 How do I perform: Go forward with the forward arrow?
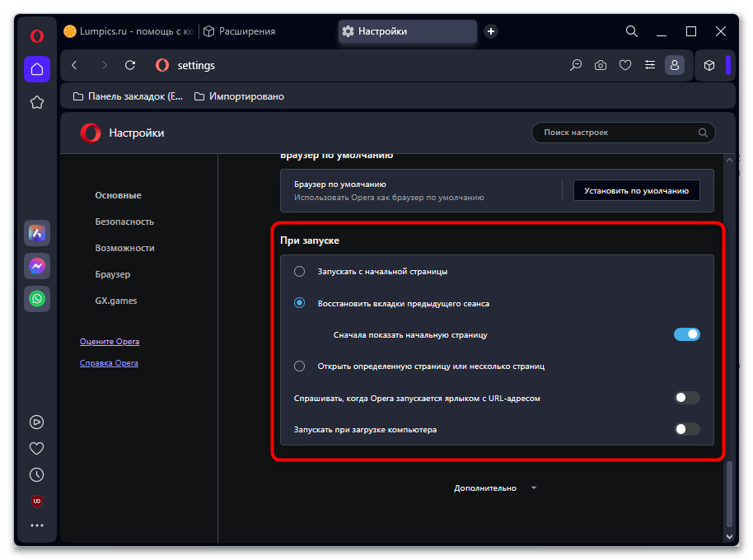(105, 65)
